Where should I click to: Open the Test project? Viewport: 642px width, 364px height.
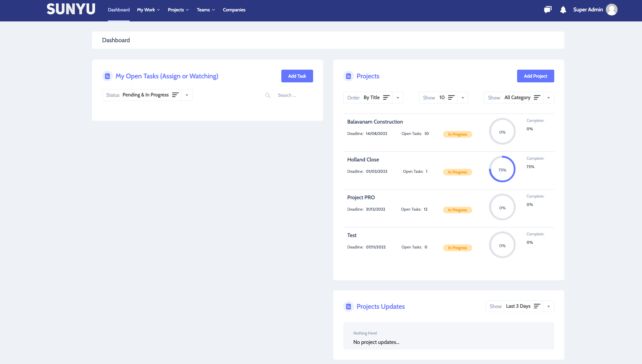click(352, 235)
